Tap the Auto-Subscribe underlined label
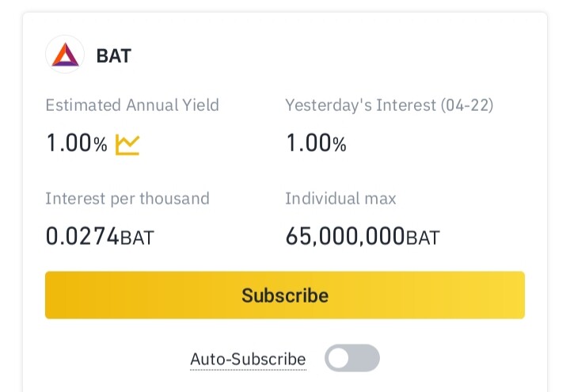Image resolution: width=570 pixels, height=392 pixels. [x=248, y=360]
